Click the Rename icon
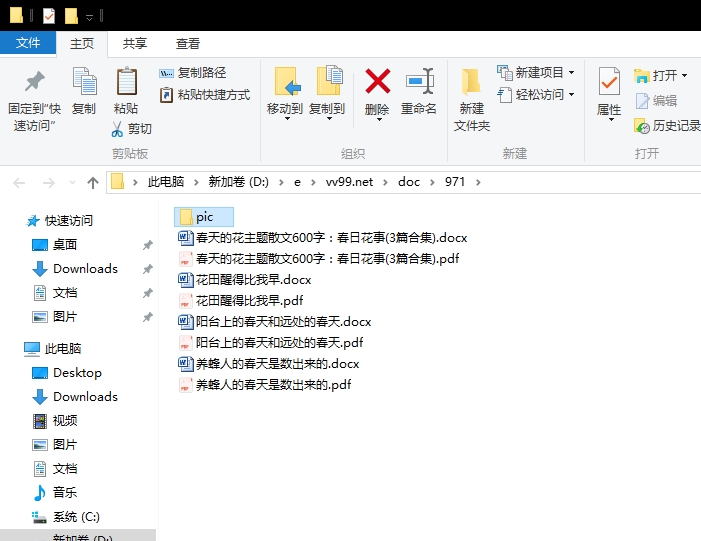This screenshot has height=541, width=701. click(x=420, y=81)
